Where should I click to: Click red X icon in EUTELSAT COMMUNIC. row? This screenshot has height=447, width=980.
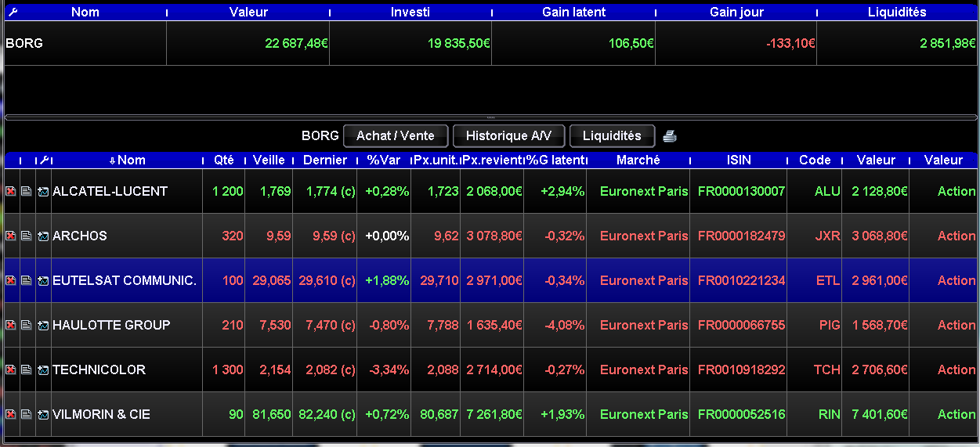[x=11, y=280]
